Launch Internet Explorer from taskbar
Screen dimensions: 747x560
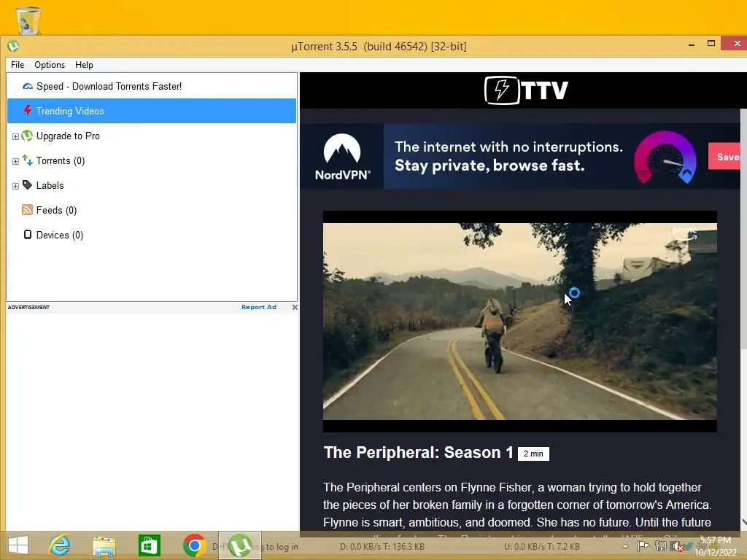pos(60,545)
